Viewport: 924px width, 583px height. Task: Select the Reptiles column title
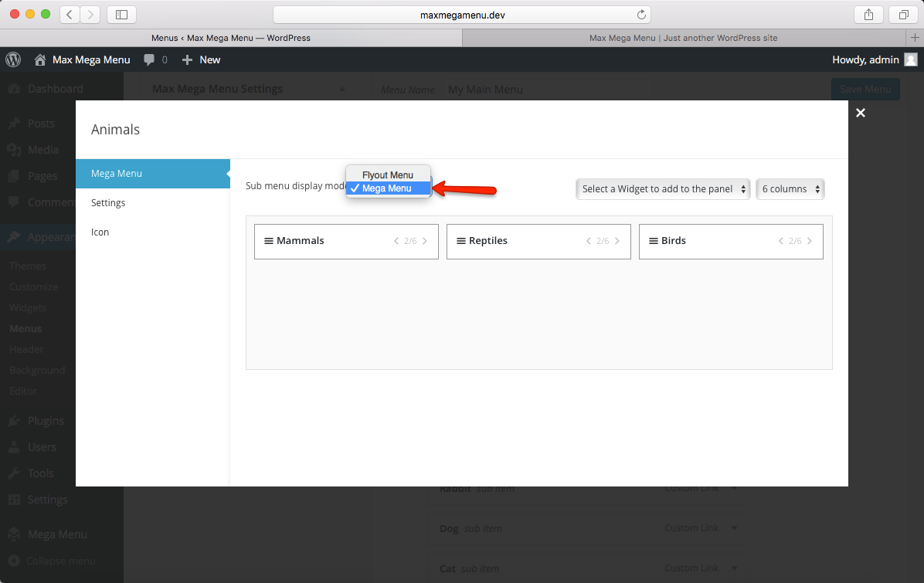tap(488, 241)
